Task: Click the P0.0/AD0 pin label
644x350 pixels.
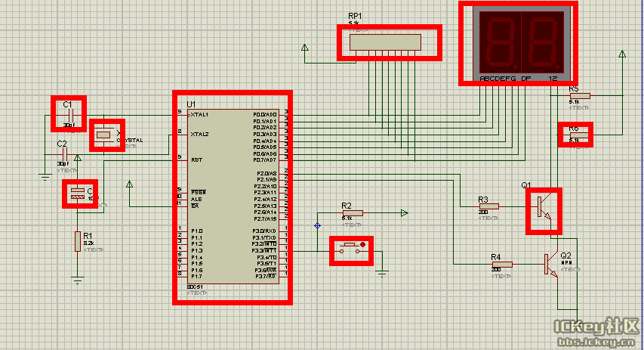Action: pyautogui.click(x=265, y=115)
